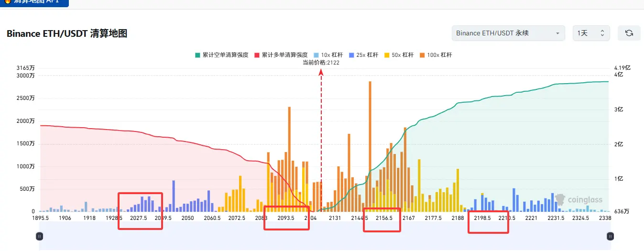The height and width of the screenshot is (251, 644).
Task: Click the 1906 price axis label
Action: coord(65,218)
